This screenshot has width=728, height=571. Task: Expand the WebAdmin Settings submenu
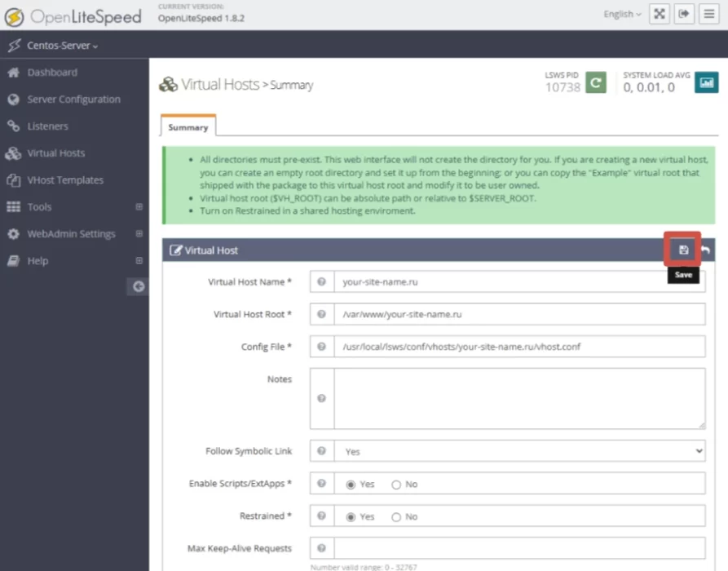tap(139, 233)
